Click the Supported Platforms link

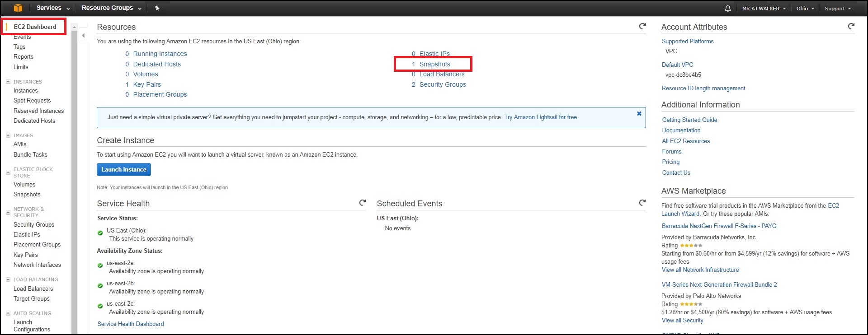point(688,42)
